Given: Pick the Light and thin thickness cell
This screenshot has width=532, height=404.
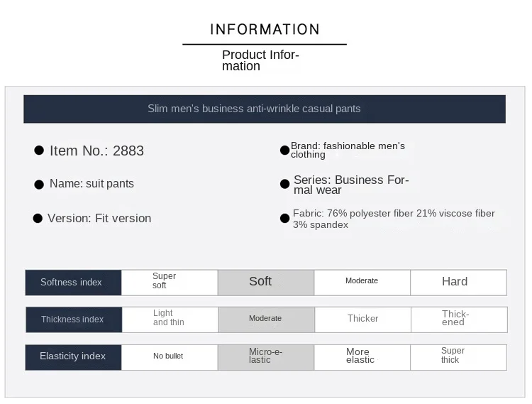Looking at the screenshot, I should point(170,320).
